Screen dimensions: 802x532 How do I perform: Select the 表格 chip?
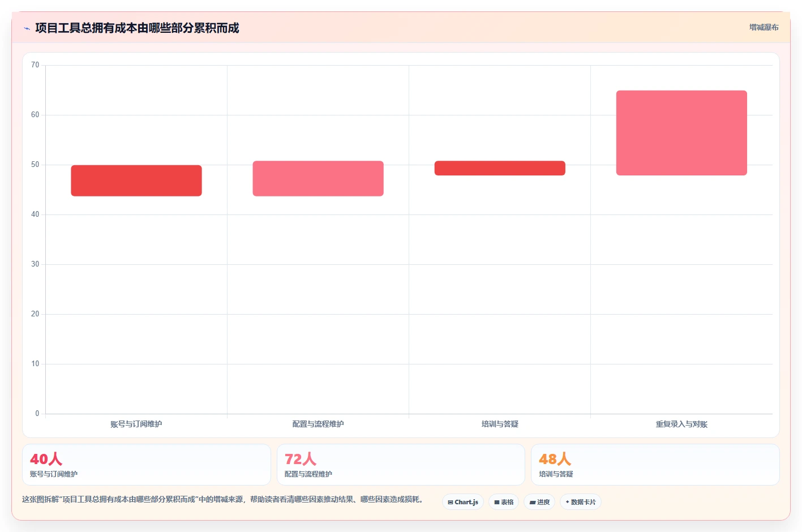click(504, 502)
